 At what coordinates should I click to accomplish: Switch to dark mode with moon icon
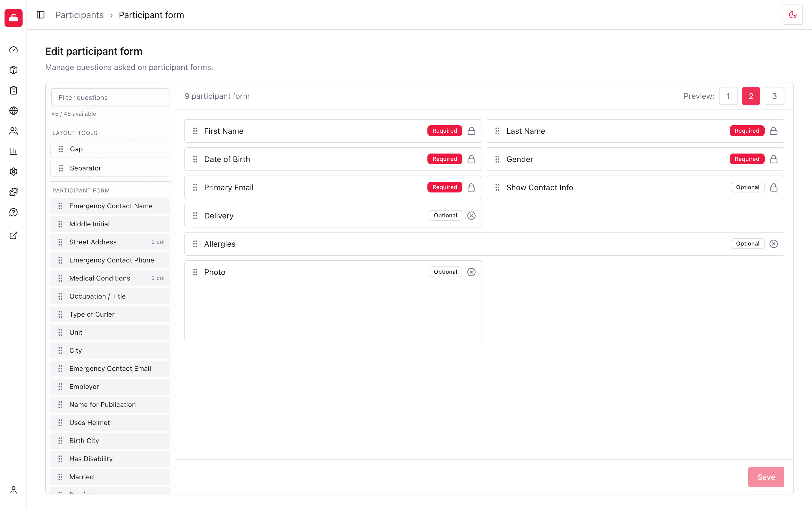point(793,15)
